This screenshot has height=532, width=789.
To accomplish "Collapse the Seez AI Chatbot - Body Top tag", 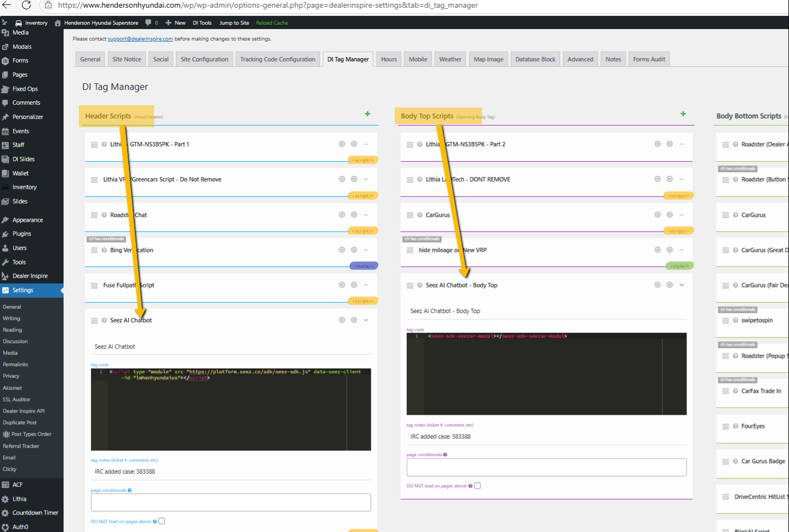I will [x=682, y=285].
